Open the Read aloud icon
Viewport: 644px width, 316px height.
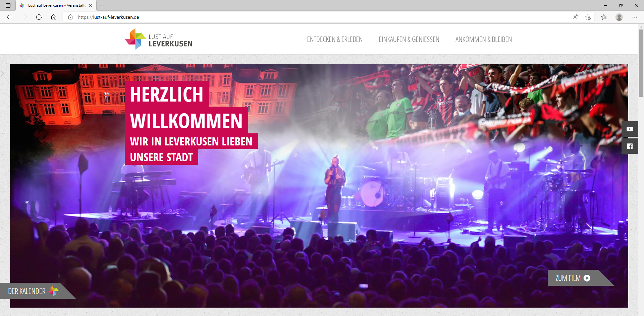coord(576,17)
